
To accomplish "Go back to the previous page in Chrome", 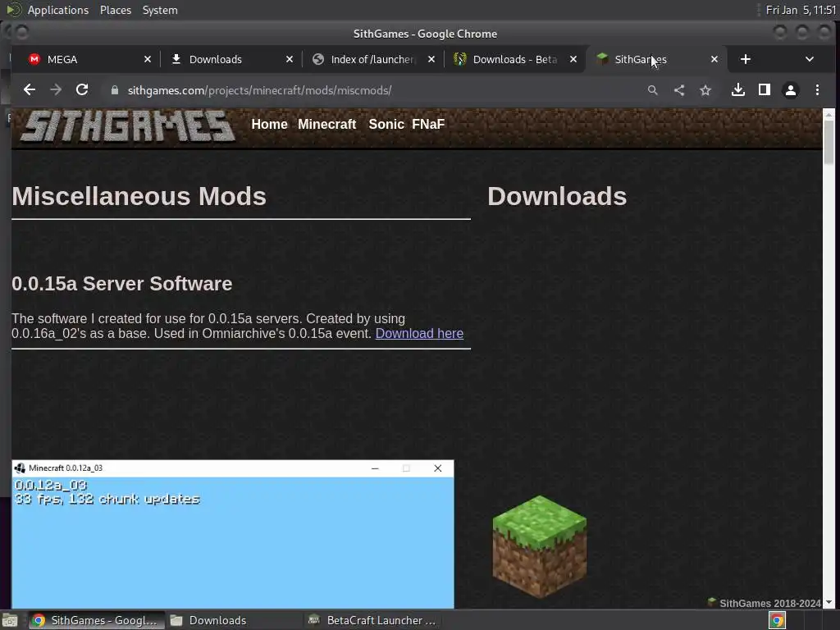I will pos(30,90).
